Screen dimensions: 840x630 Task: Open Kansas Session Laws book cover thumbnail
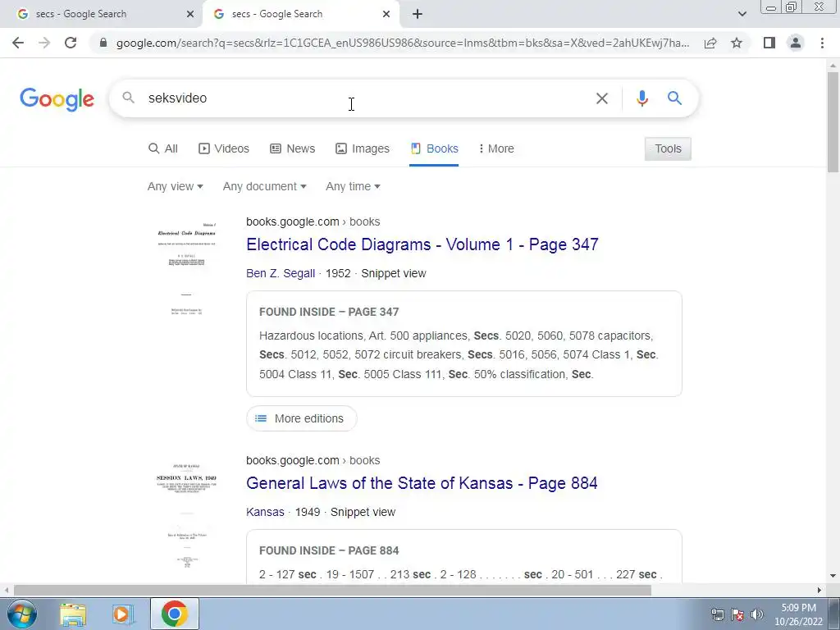point(186,514)
